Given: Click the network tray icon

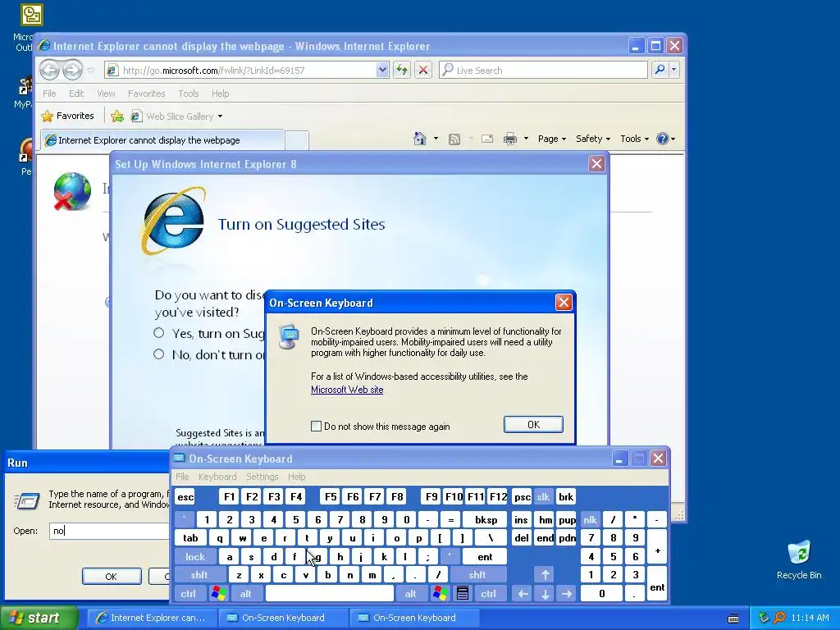Looking at the screenshot, I should coord(764,618).
